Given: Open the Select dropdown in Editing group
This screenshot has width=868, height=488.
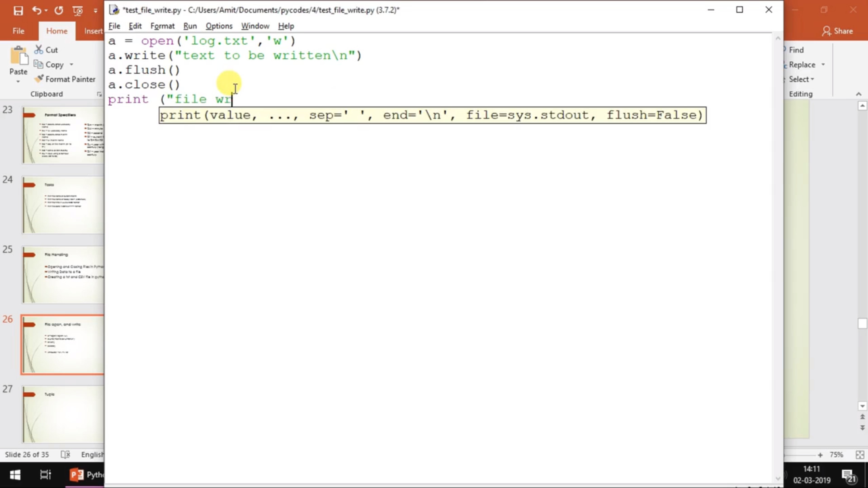Looking at the screenshot, I should [802, 79].
